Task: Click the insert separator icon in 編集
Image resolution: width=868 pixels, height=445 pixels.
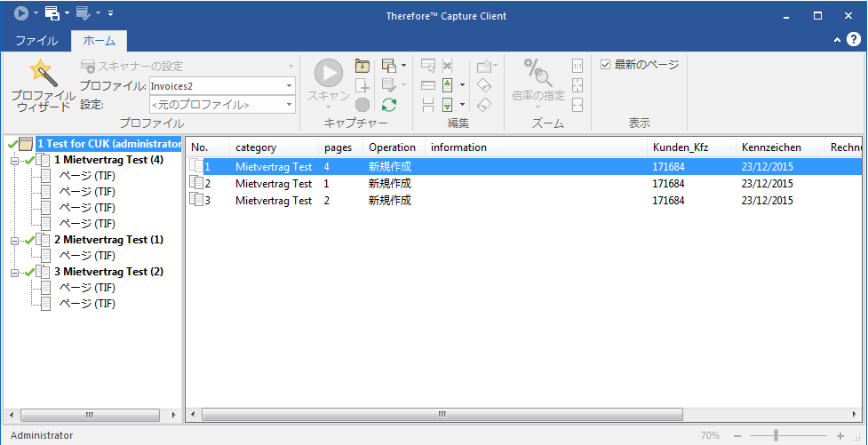Action: [x=428, y=85]
